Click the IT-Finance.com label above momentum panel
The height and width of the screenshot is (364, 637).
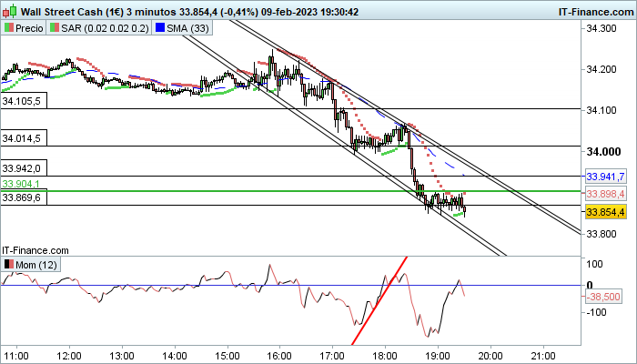35,250
